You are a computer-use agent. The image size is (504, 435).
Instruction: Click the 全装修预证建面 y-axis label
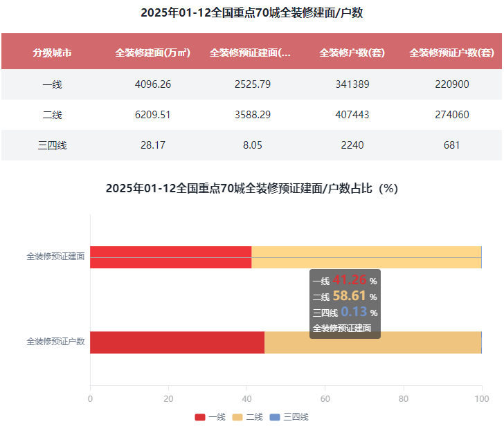pyautogui.click(x=55, y=257)
